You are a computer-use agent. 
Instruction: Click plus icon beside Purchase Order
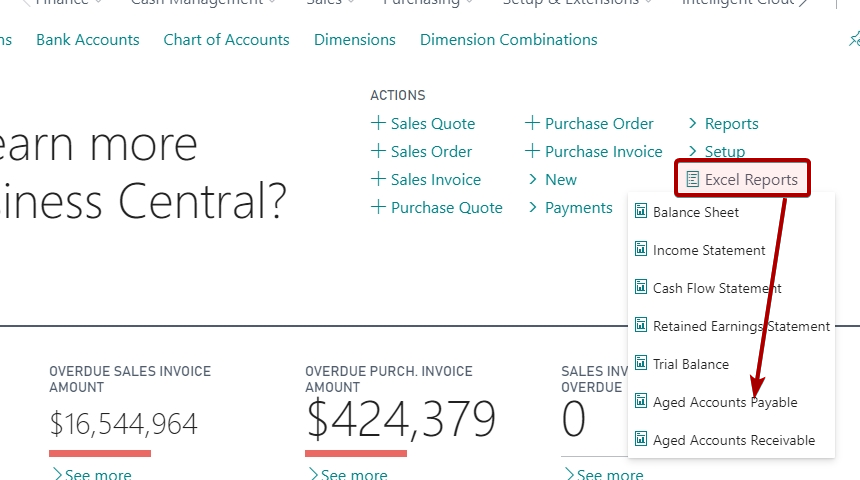tap(532, 122)
